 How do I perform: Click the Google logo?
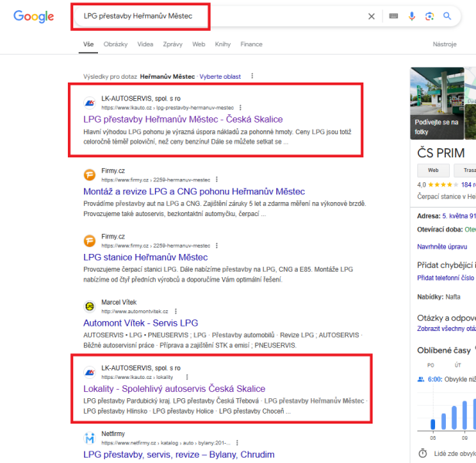(33, 16)
